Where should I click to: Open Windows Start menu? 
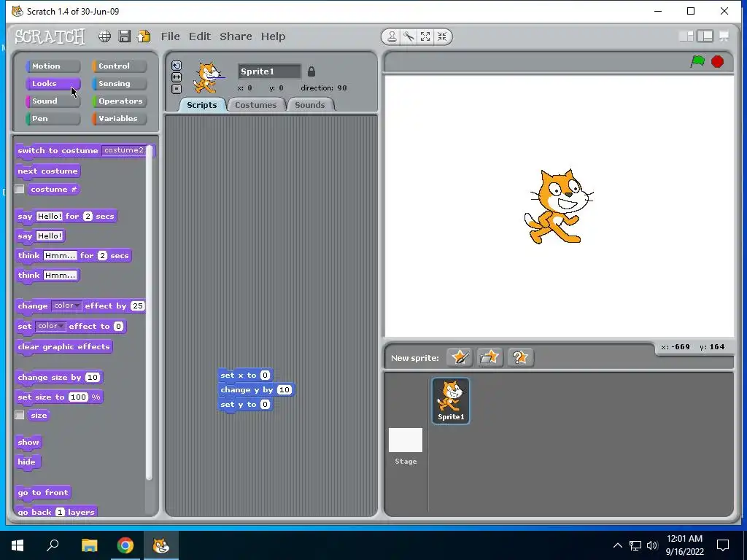pyautogui.click(x=18, y=545)
